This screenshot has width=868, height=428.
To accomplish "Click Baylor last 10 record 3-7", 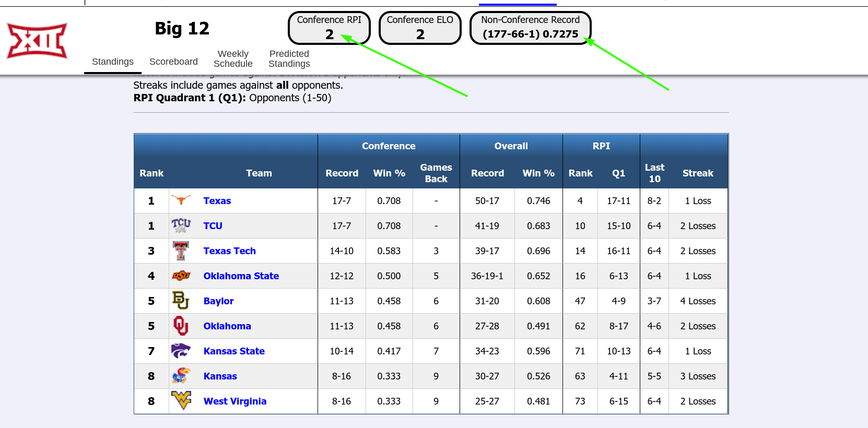I will (x=654, y=301).
